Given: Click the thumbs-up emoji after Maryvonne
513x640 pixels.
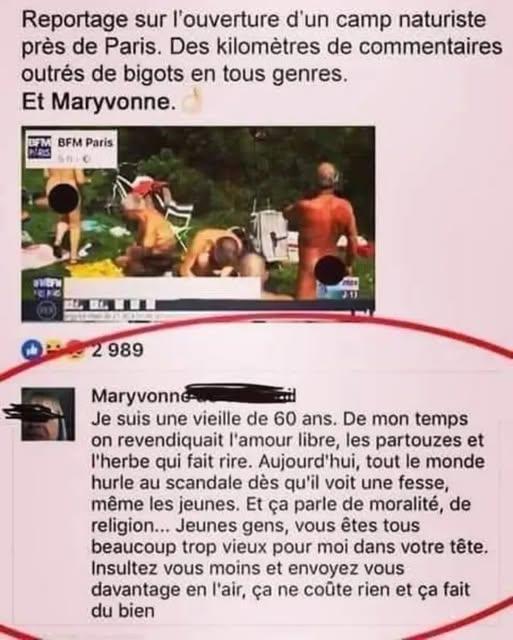Looking at the screenshot, I should tap(192, 101).
